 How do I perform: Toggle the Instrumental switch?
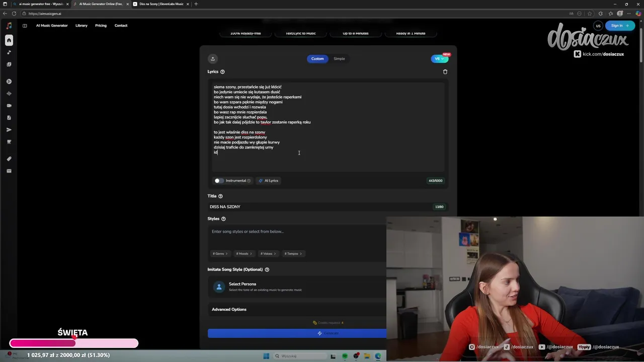pyautogui.click(x=218, y=180)
